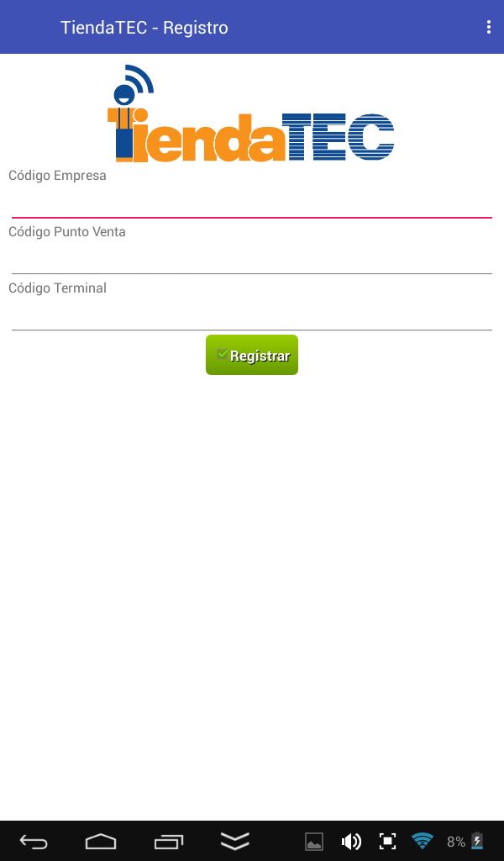Tap the picture icon in status area
The image size is (504, 861).
(x=314, y=841)
